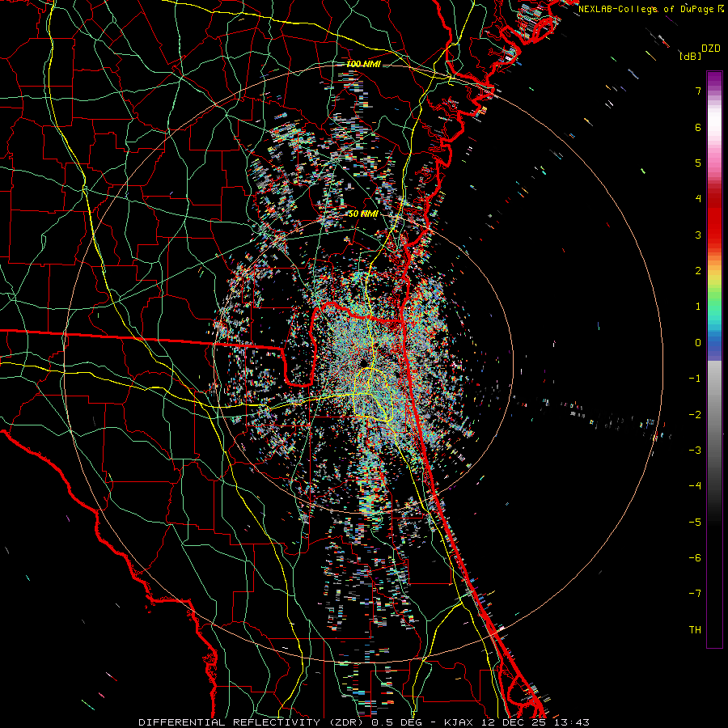Click the -7 dB scale label

695,594
